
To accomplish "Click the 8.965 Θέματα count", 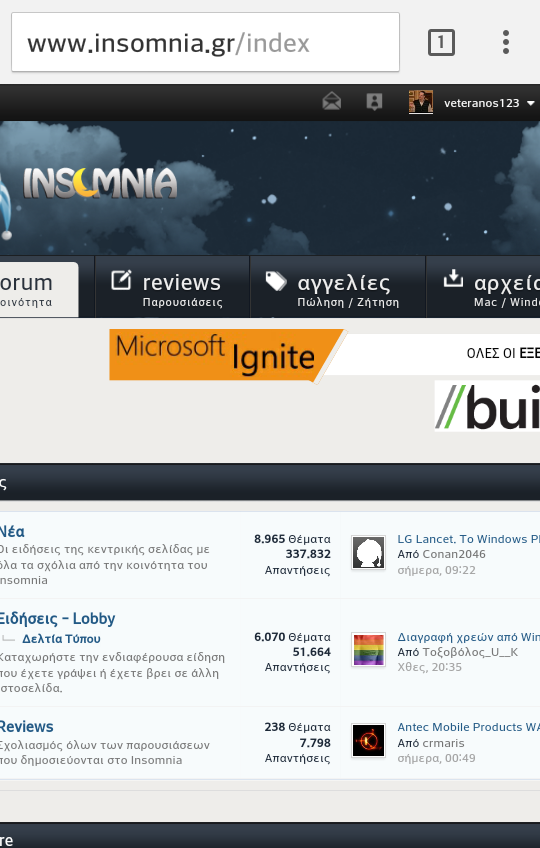I will 292,539.
